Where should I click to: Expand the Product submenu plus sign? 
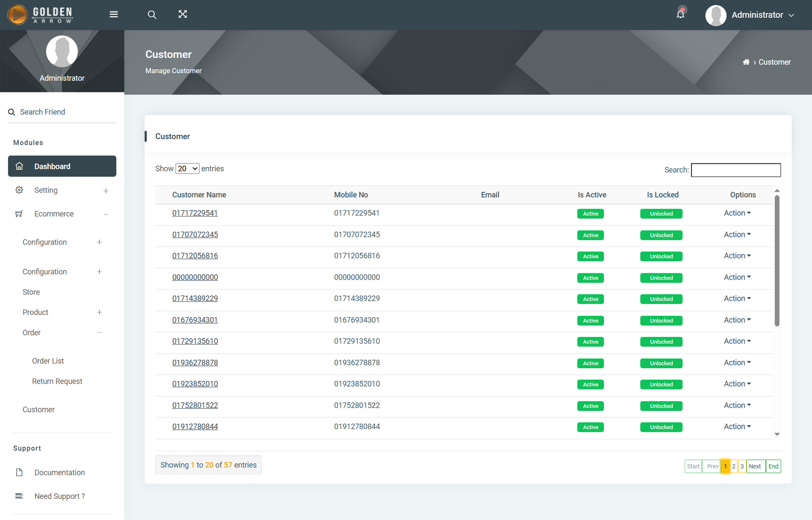(x=99, y=313)
